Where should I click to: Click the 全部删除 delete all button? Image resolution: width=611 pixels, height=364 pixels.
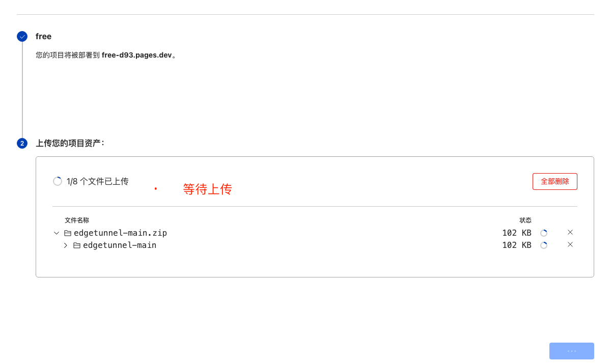point(555,181)
